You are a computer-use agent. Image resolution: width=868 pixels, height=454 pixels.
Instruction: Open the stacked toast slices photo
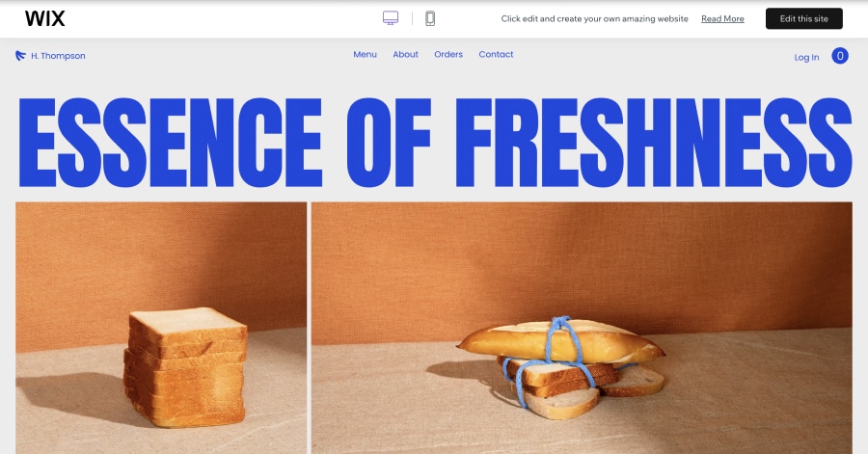(x=161, y=328)
